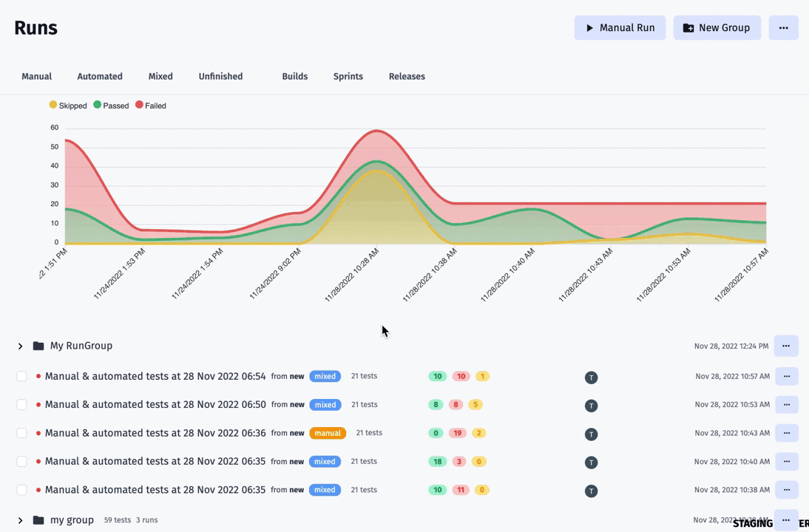Viewport: 809px width, 532px height.
Task: Toggle the Skipped series in chart legend
Action: click(68, 105)
